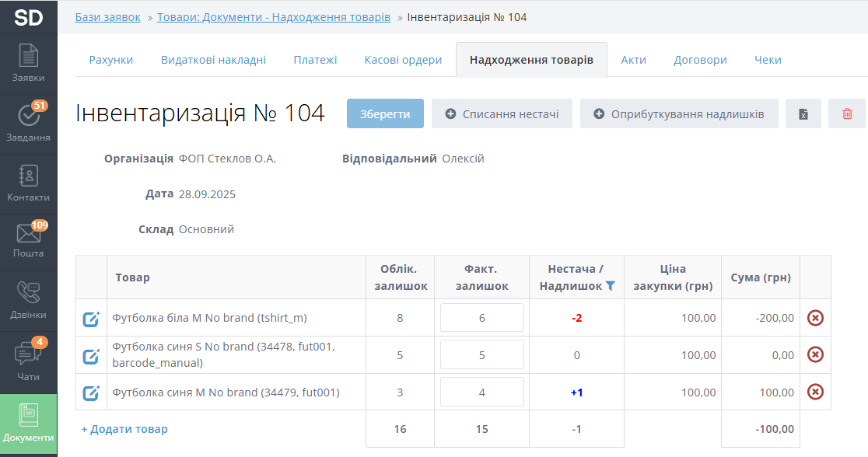Delete the inventory document trash icon
The height and width of the screenshot is (457, 868).
tap(847, 114)
